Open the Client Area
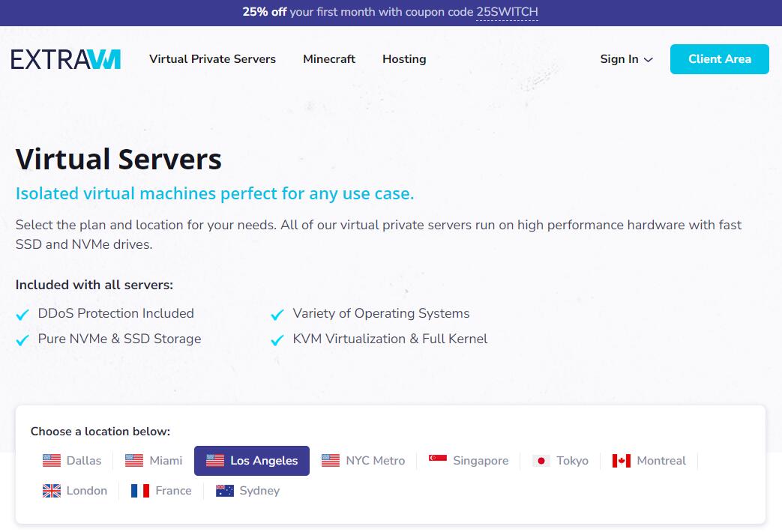782x532 pixels. pos(720,59)
